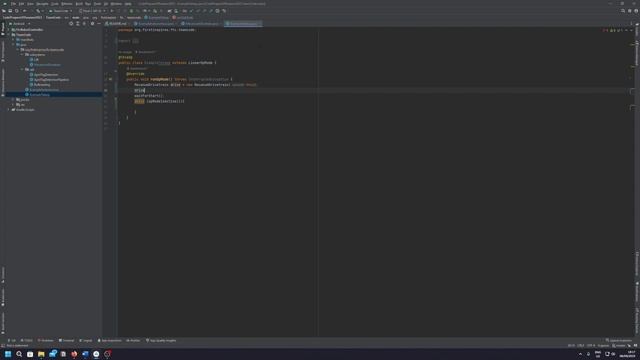Open File Explorer from the taskbar
640x360 pixels.
[41, 354]
